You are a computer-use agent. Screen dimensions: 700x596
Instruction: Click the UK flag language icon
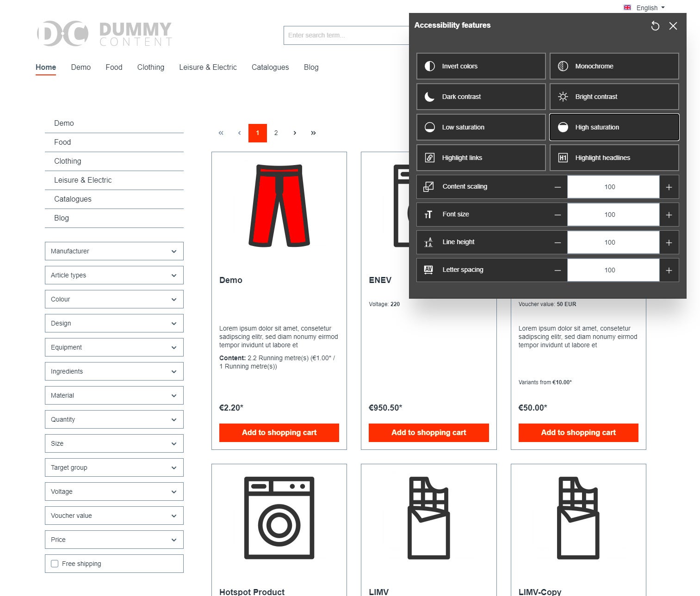click(x=627, y=7)
